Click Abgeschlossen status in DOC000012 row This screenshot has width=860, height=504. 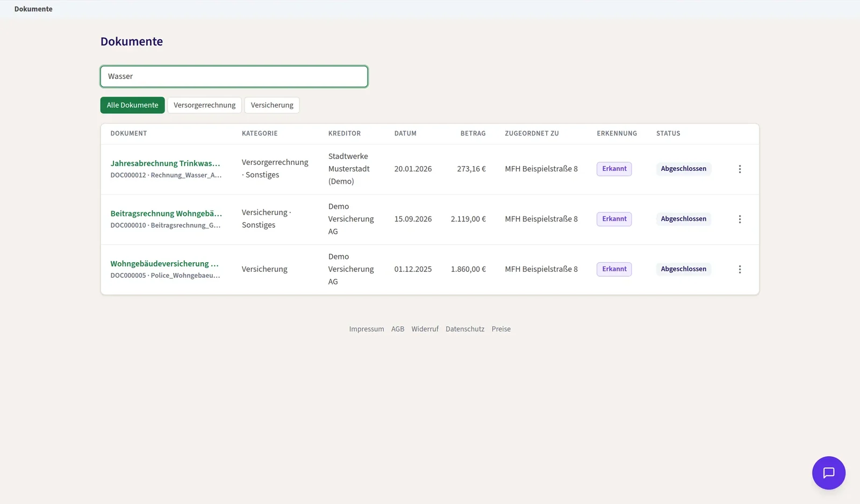tap(683, 169)
